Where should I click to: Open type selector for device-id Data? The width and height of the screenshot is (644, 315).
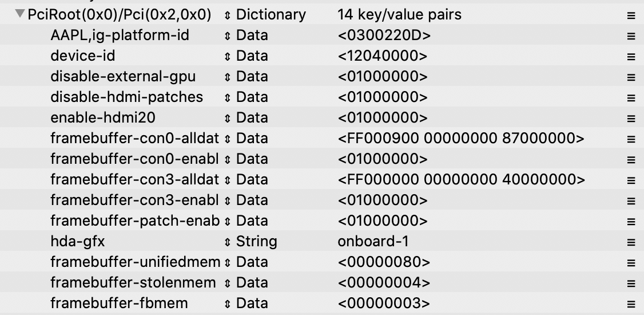[x=228, y=56]
